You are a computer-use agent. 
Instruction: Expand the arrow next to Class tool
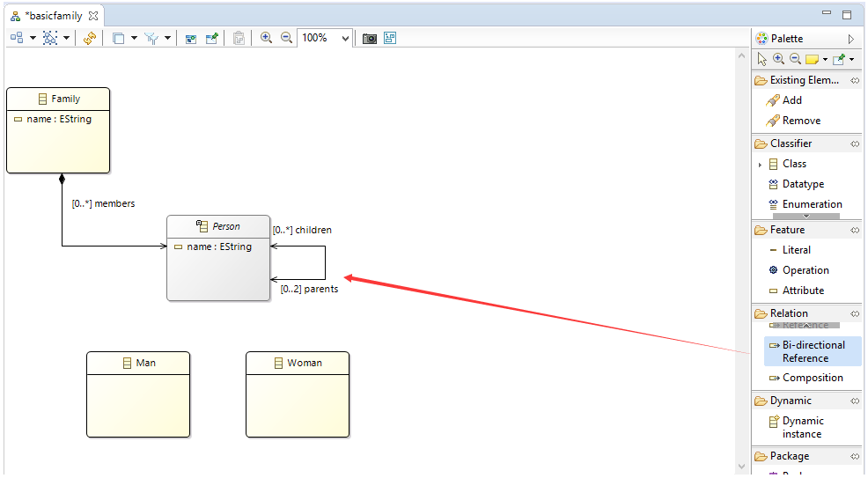[760, 165]
